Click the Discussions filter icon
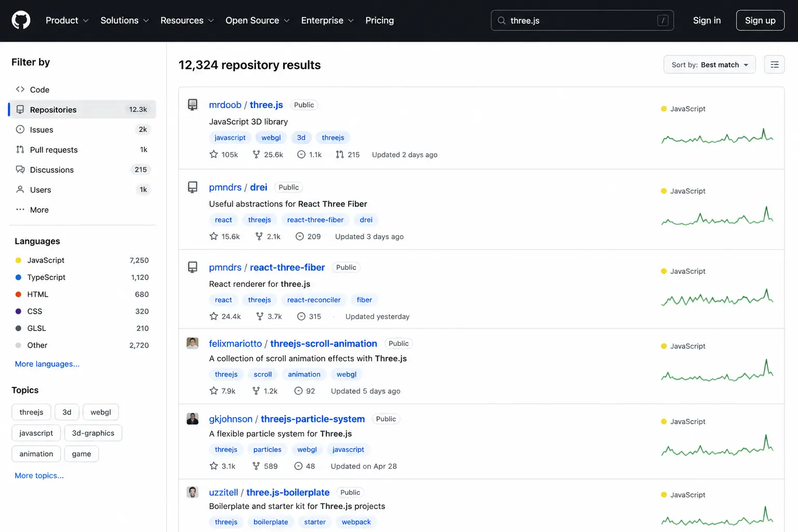Viewport: 798px width, 532px height. pos(20,169)
